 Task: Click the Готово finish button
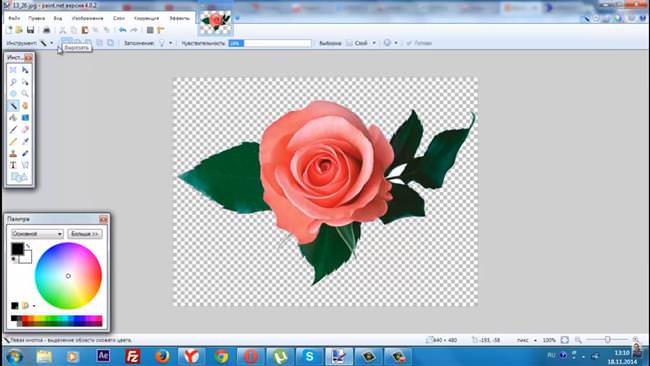coord(419,43)
